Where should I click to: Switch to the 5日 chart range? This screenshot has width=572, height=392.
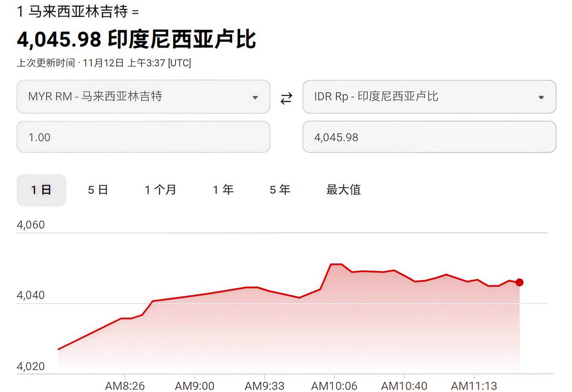pyautogui.click(x=98, y=190)
